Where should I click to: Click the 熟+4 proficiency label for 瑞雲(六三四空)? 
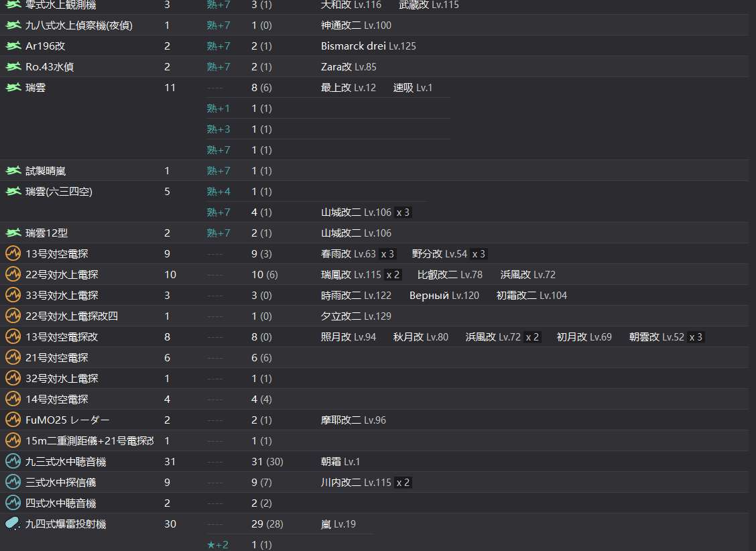[x=218, y=192]
